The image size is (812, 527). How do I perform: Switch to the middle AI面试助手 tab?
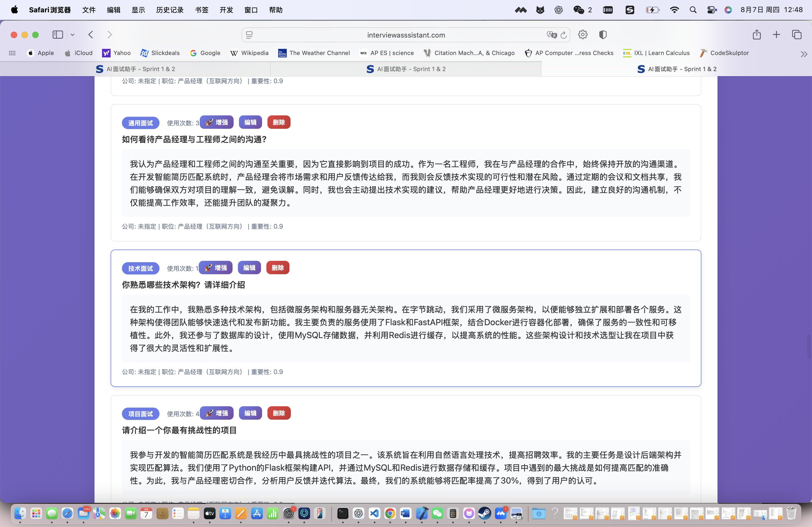click(x=405, y=69)
